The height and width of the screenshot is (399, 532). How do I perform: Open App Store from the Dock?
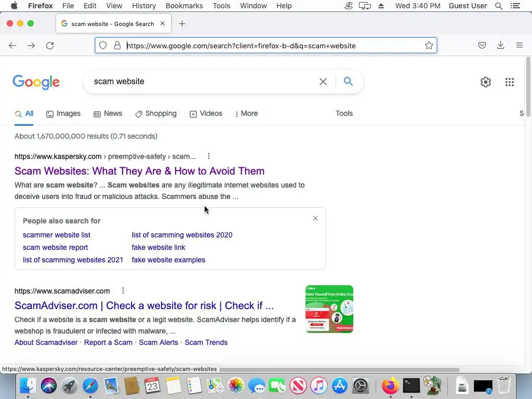(340, 386)
